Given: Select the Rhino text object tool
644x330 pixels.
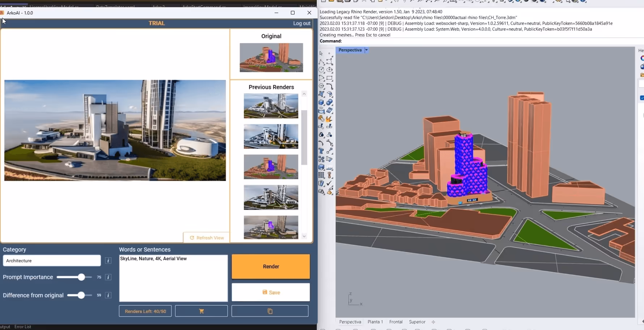Looking at the screenshot, I should tap(321, 151).
